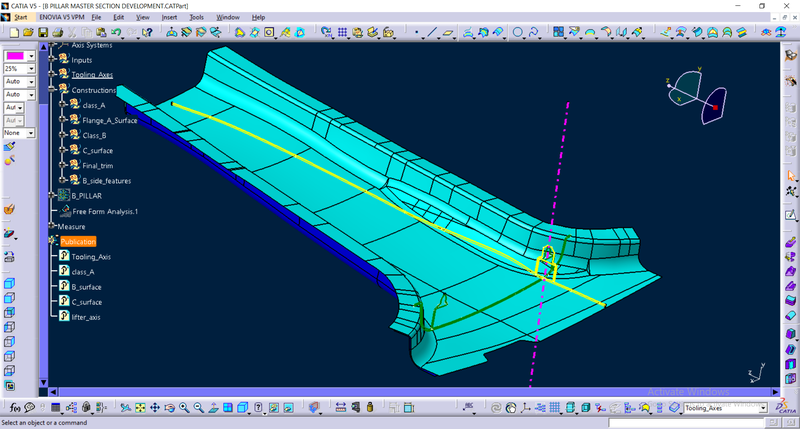Select the highlighted Publication tree item
This screenshot has width=800, height=429.
tap(78, 242)
